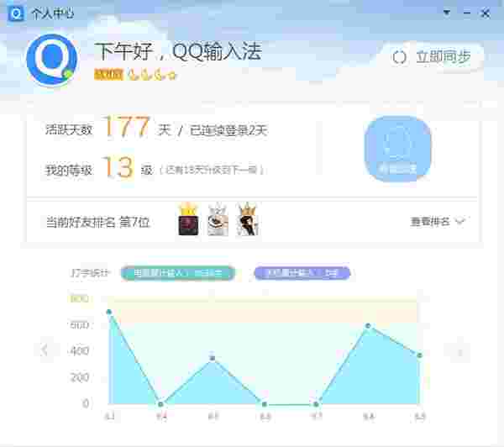This screenshot has height=447, width=504.
Task: Click the chart peak point near 600 on right
Action: coord(368,326)
